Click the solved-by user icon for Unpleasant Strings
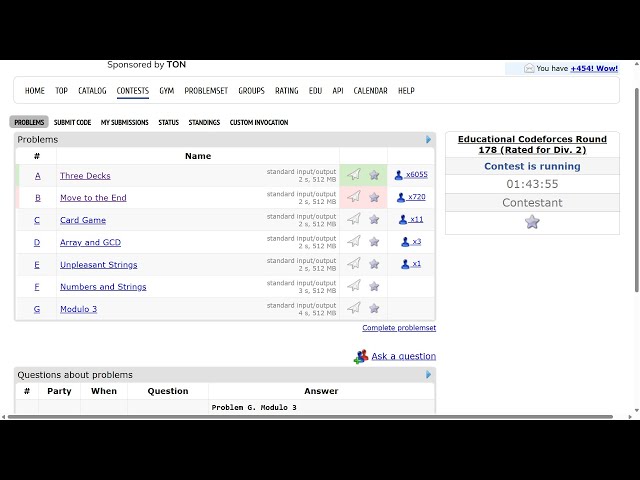This screenshot has width=640, height=480. pos(405,264)
